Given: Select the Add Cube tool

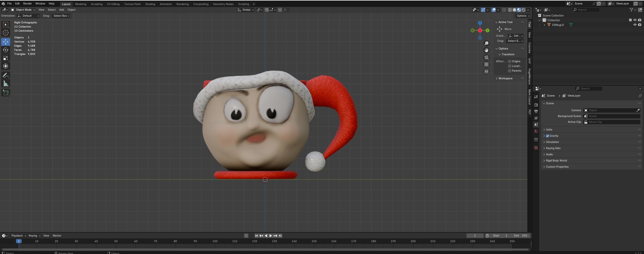Looking at the screenshot, I should click(x=5, y=93).
